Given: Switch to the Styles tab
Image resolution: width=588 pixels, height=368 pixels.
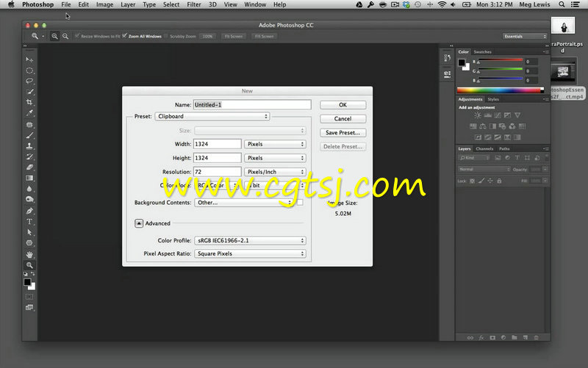Looking at the screenshot, I should point(493,99).
